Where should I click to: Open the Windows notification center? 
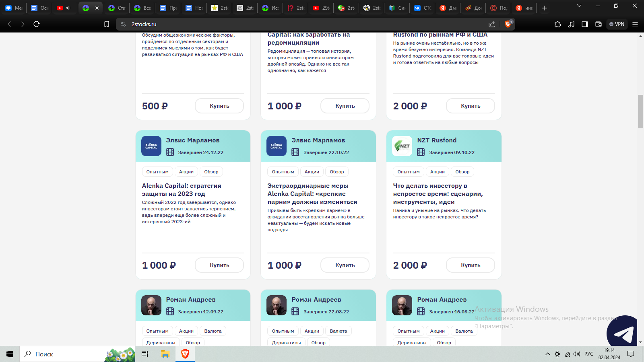coord(631,354)
